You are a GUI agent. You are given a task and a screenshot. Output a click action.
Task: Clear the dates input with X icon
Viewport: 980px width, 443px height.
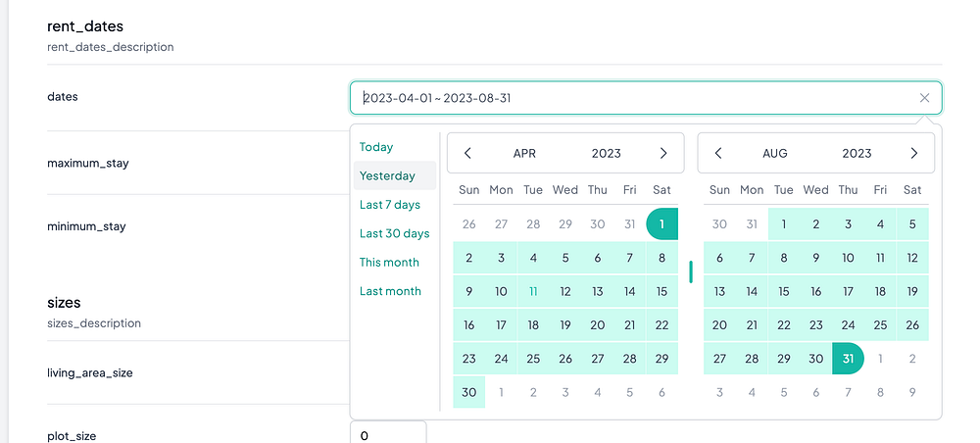[924, 98]
